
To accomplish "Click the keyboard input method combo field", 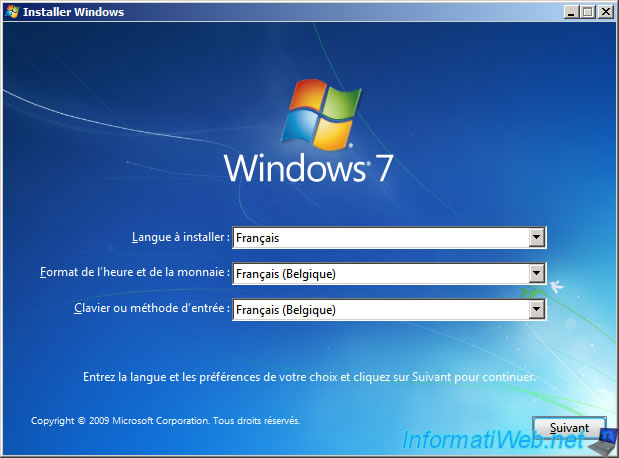I will click(389, 309).
